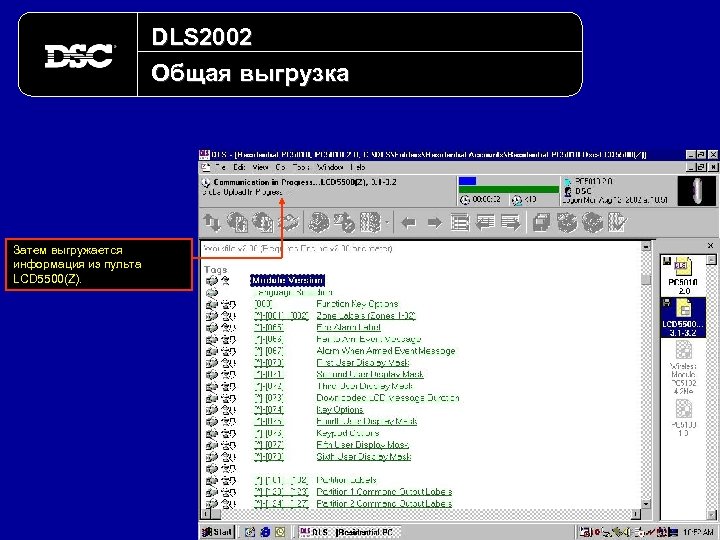Click the DLS Residential taskbar button

point(349,532)
